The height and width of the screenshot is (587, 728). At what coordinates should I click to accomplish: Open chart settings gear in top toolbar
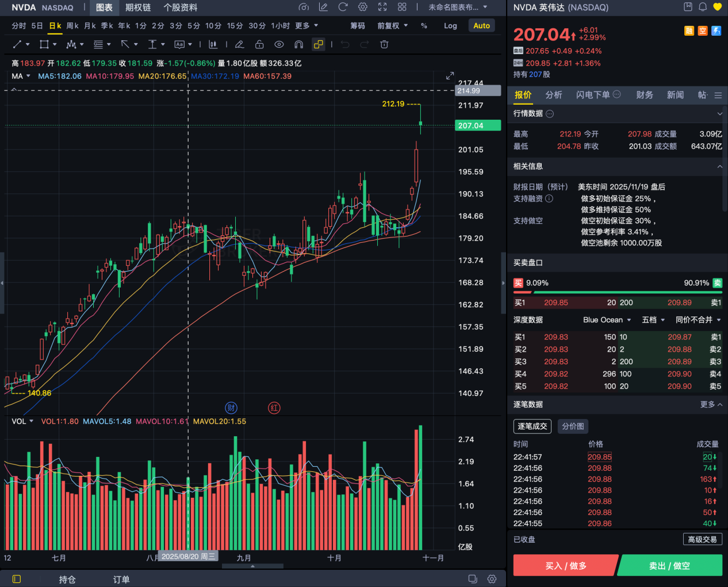(x=362, y=7)
